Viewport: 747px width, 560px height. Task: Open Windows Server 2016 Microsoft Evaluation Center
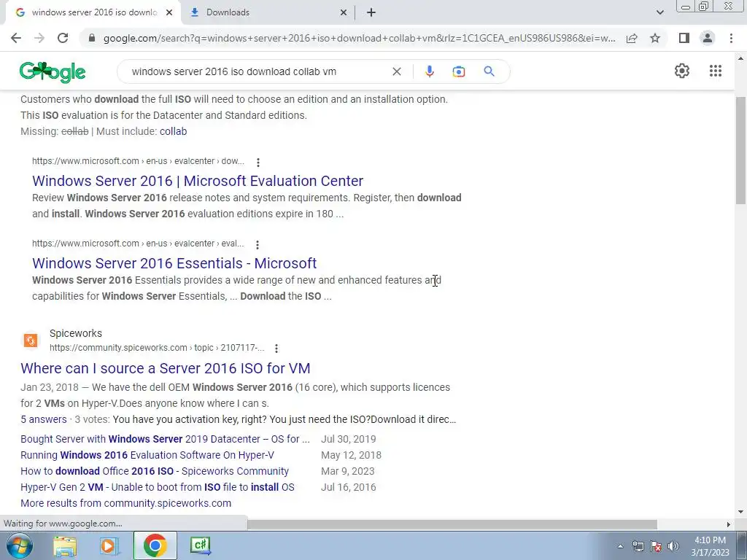pos(198,181)
